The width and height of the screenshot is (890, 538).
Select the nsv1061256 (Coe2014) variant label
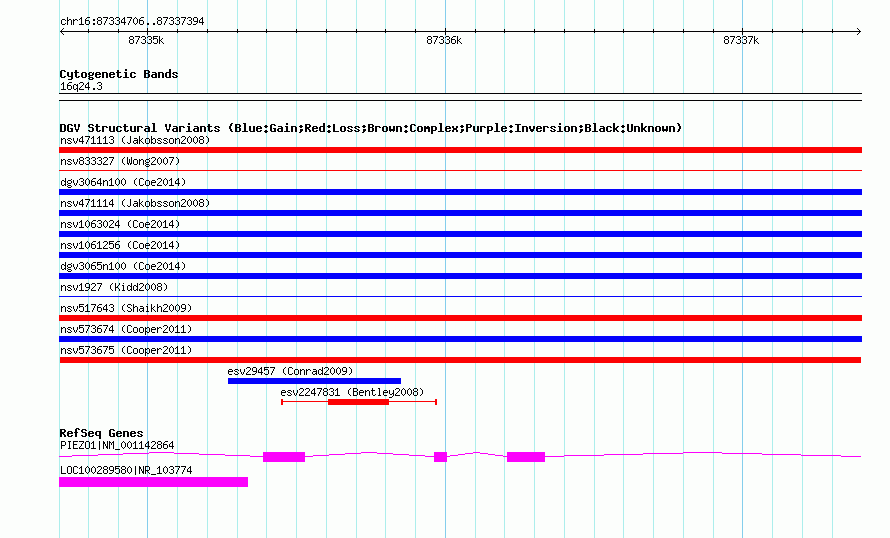click(x=120, y=245)
